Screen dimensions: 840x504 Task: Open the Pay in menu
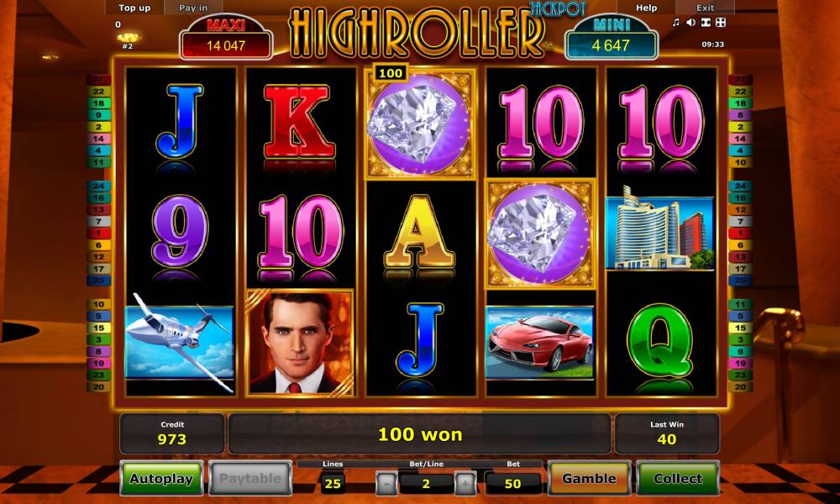point(193,8)
